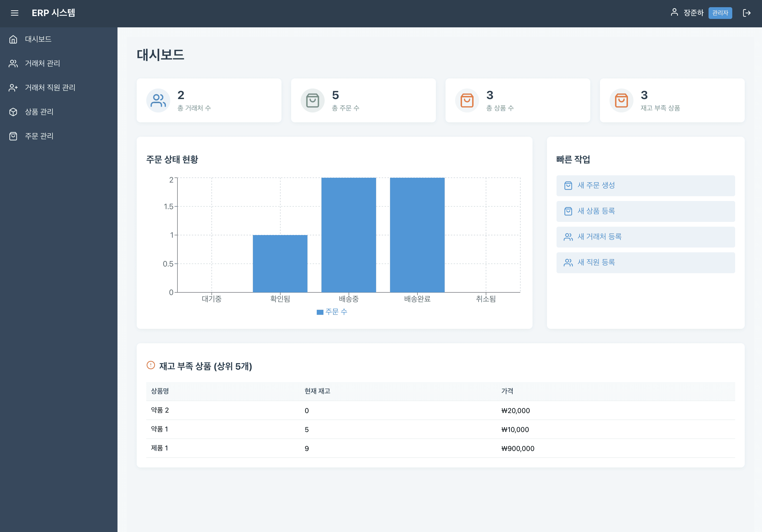This screenshot has width=762, height=532.
Task: Click the ₩20,000 price cell
Action: point(516,410)
